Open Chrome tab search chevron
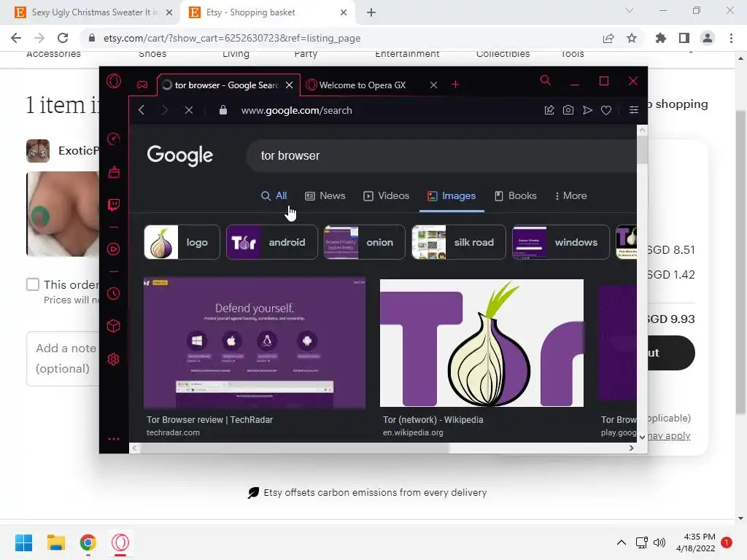This screenshot has width=747, height=560. click(x=630, y=10)
